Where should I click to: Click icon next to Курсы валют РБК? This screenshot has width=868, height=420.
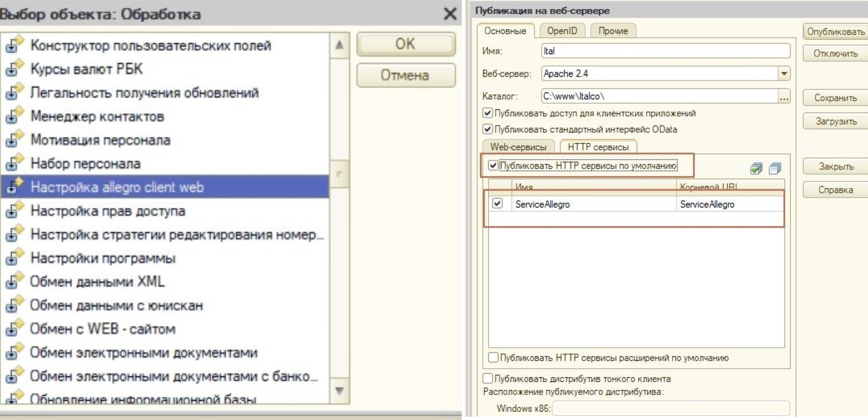[x=14, y=68]
